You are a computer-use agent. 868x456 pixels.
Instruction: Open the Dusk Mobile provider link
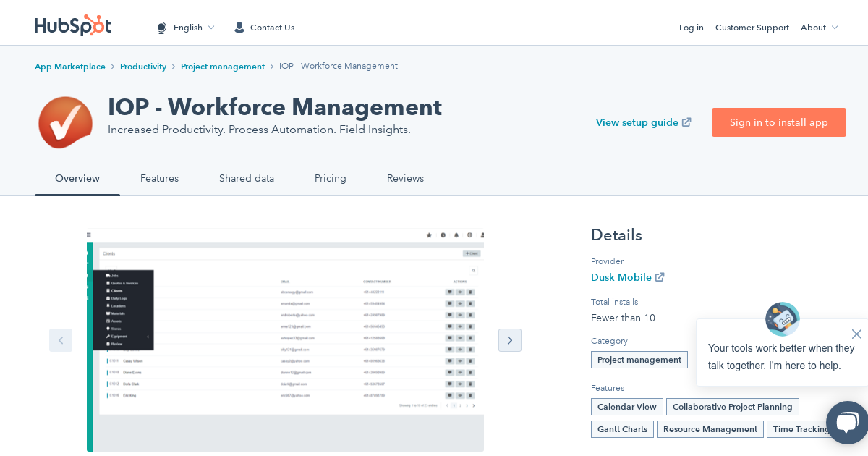pos(622,277)
